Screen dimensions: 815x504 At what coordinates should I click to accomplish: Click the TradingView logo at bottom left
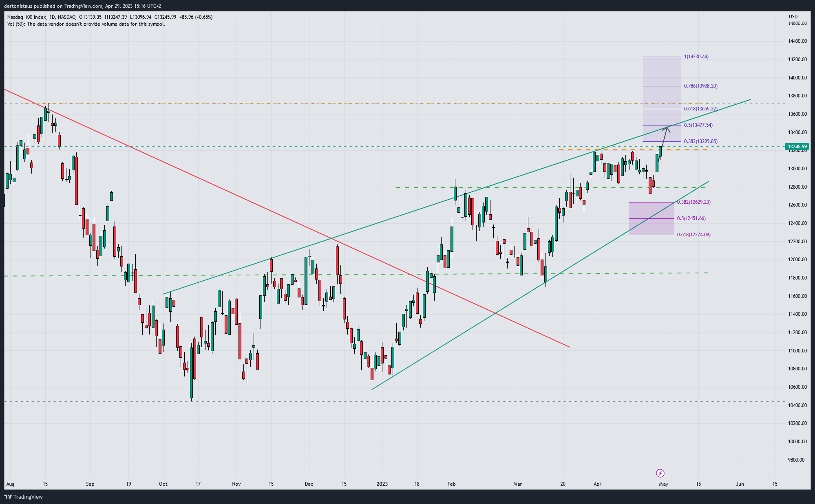pyautogui.click(x=23, y=497)
